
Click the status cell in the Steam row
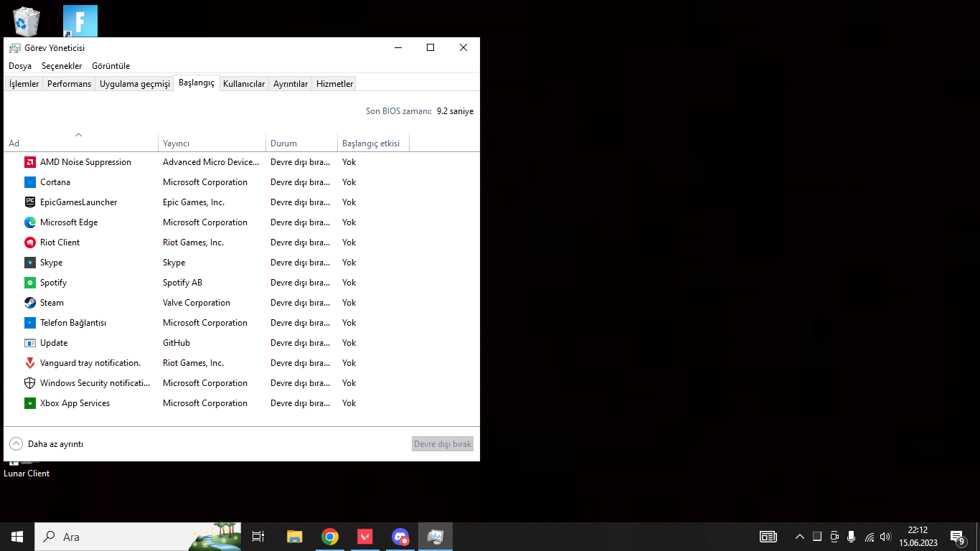(x=300, y=303)
